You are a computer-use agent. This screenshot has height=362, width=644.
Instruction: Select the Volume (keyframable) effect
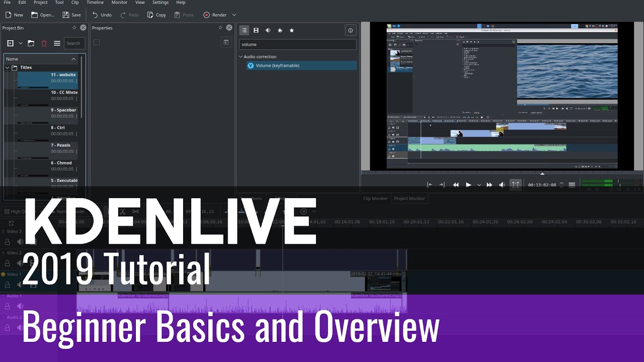301,65
